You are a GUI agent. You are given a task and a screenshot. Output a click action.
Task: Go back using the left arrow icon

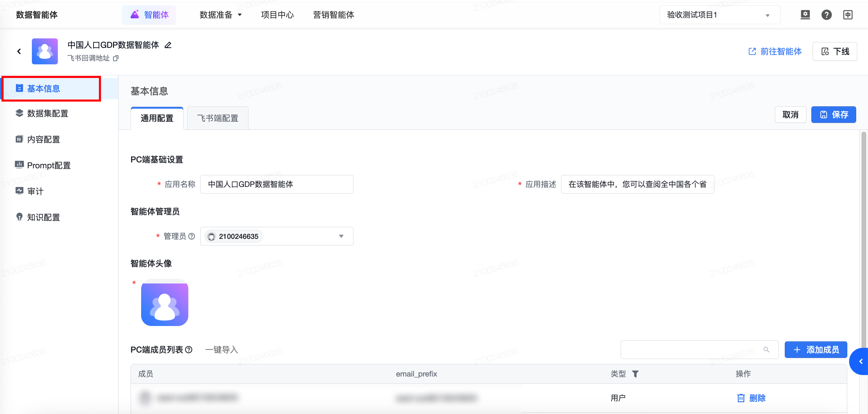pyautogui.click(x=19, y=51)
